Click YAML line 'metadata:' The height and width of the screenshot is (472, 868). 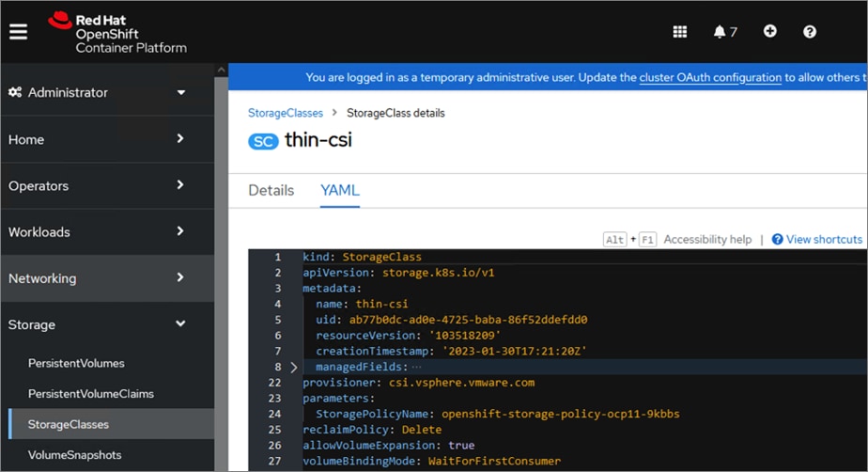coord(333,288)
